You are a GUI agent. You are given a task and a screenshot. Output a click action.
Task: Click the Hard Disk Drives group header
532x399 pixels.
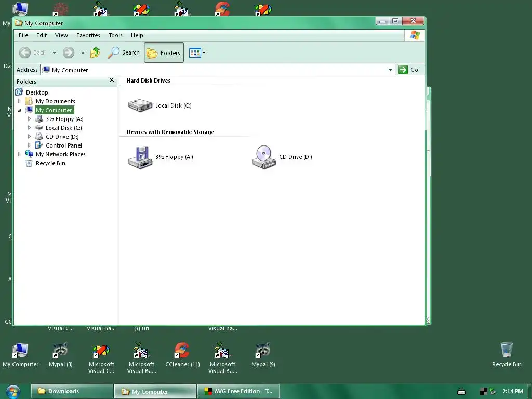[x=148, y=81]
